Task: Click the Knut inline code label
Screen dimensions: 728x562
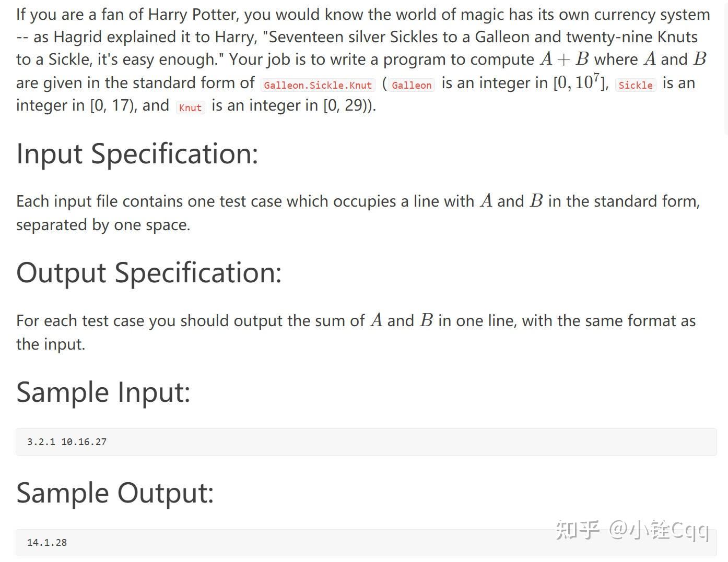Action: [x=190, y=107]
